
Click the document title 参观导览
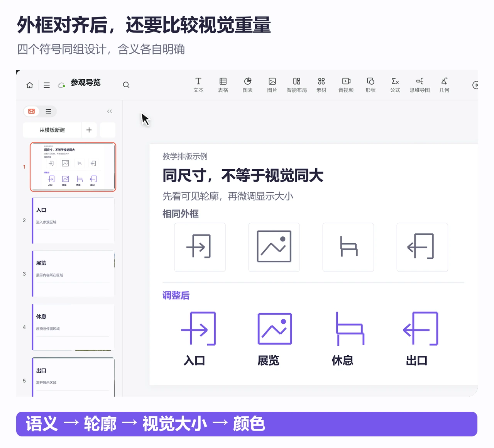(86, 83)
